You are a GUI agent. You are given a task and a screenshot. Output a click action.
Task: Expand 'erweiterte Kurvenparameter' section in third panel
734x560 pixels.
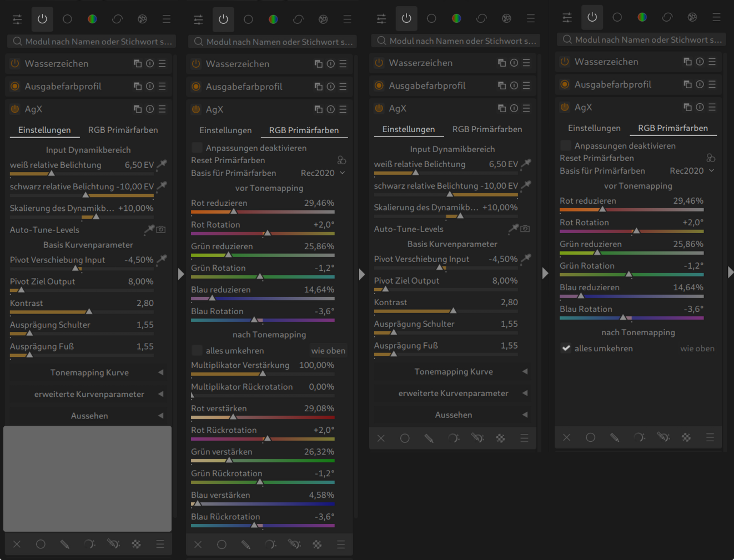click(x=453, y=393)
